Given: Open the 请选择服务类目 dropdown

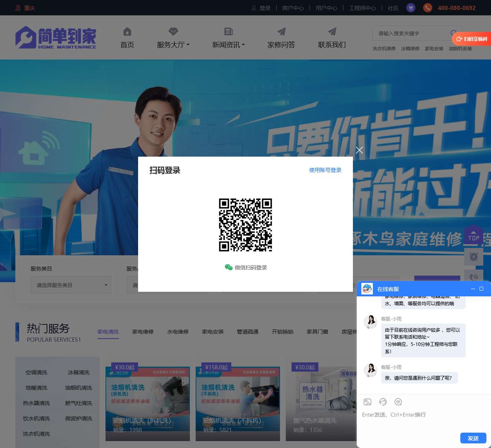Looking at the screenshot, I should pos(71,285).
